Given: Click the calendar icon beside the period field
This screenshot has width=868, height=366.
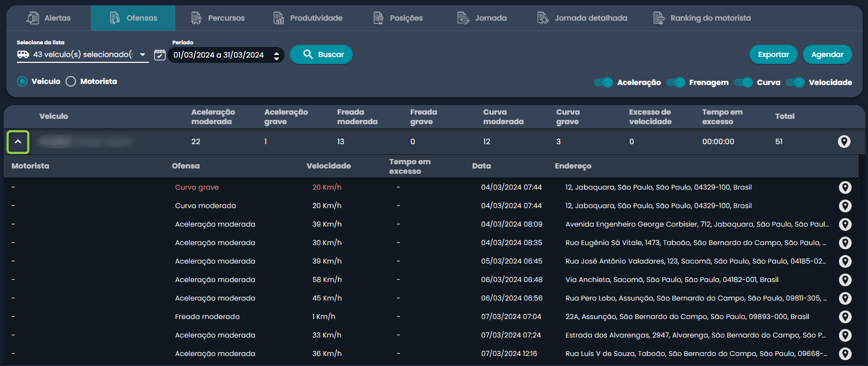Looking at the screenshot, I should (x=159, y=55).
